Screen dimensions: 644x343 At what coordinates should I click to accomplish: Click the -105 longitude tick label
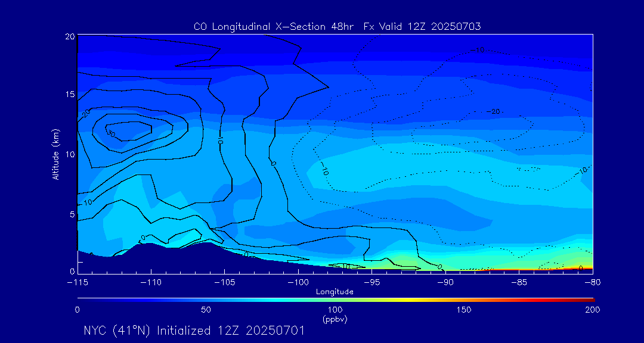click(225, 283)
